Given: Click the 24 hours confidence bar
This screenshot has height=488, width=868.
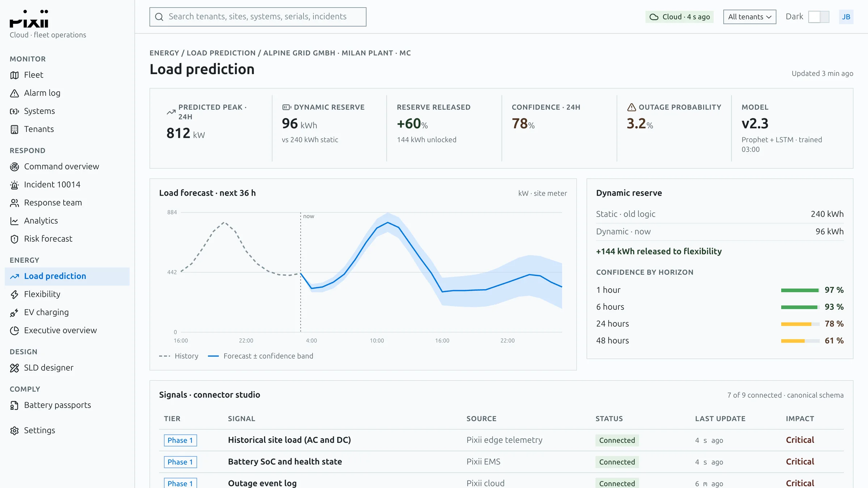Looking at the screenshot, I should point(800,324).
